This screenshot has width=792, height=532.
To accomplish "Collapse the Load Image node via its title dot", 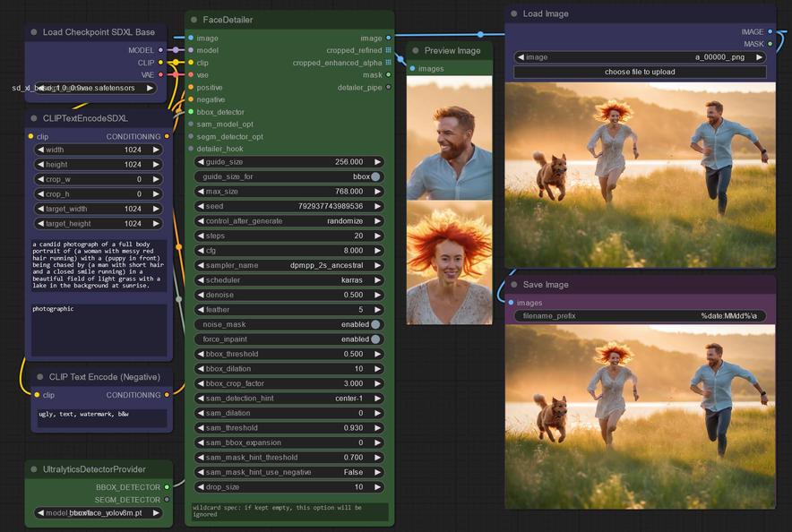I will pyautogui.click(x=513, y=13).
